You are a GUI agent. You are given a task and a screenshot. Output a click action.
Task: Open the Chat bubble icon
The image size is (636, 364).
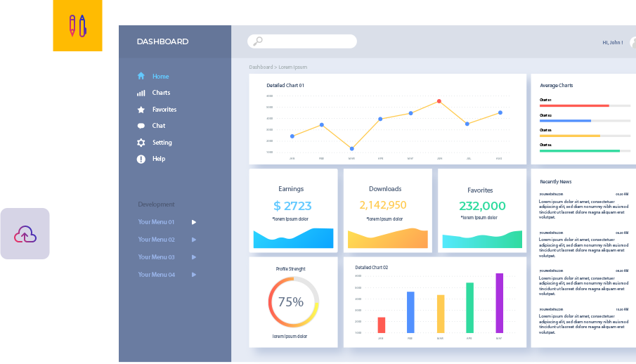click(141, 126)
